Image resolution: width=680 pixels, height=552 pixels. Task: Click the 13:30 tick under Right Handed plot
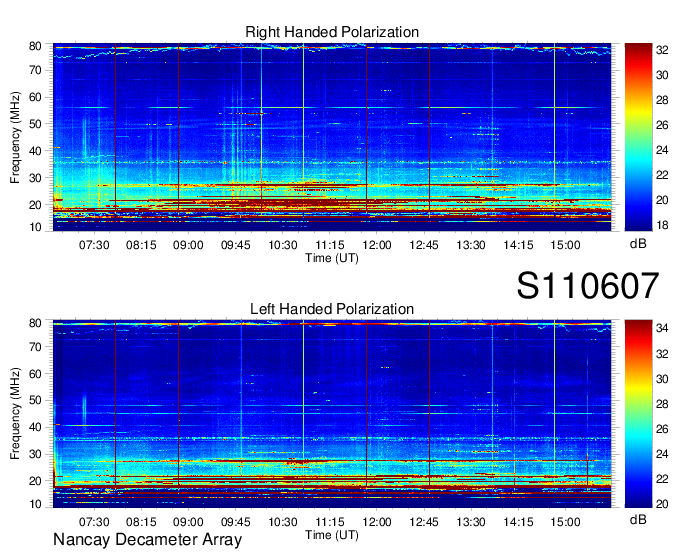coord(471,245)
